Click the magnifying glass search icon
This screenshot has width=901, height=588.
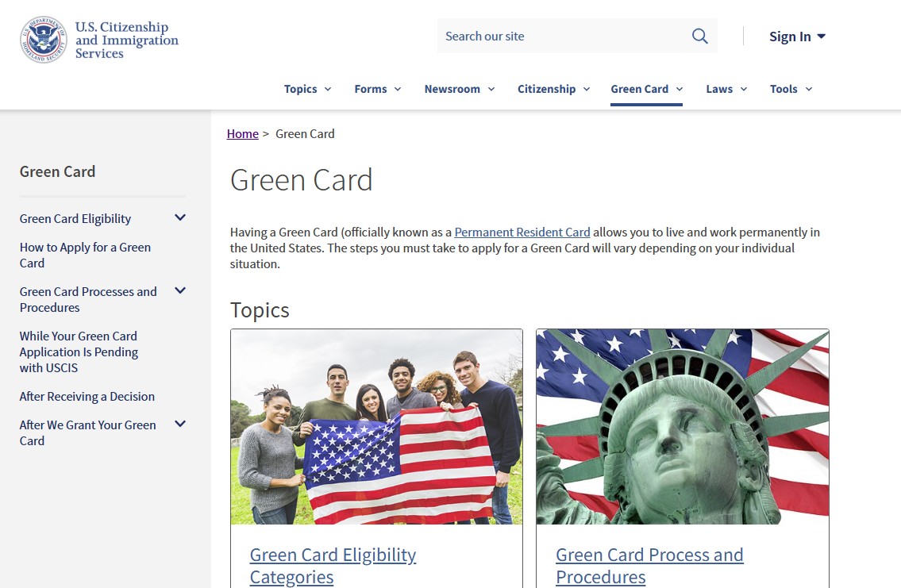click(699, 37)
